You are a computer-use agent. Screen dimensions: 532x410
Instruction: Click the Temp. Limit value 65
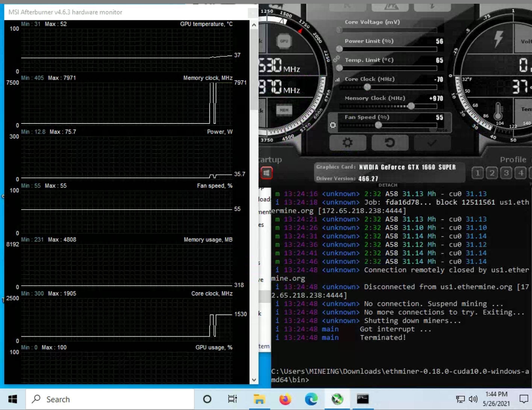(440, 61)
